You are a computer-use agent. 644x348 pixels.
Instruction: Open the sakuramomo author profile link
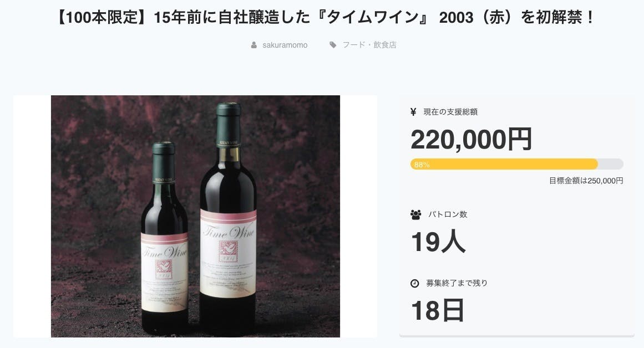(285, 45)
